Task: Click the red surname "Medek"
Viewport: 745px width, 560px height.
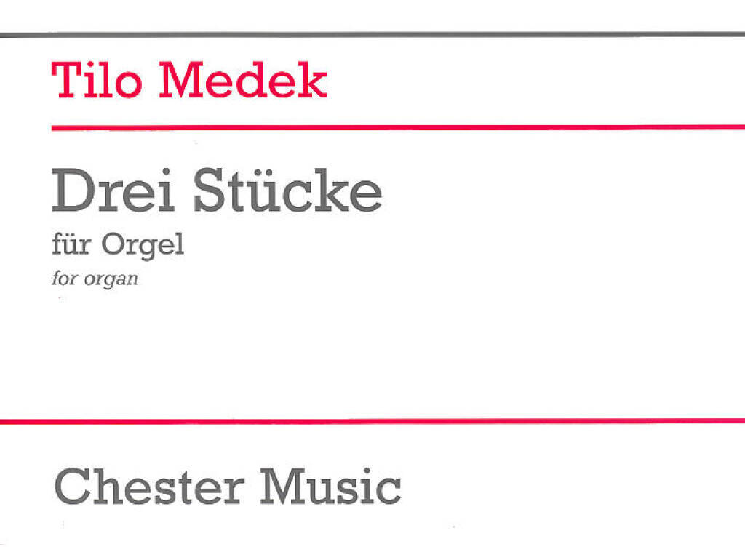Action: [243, 80]
